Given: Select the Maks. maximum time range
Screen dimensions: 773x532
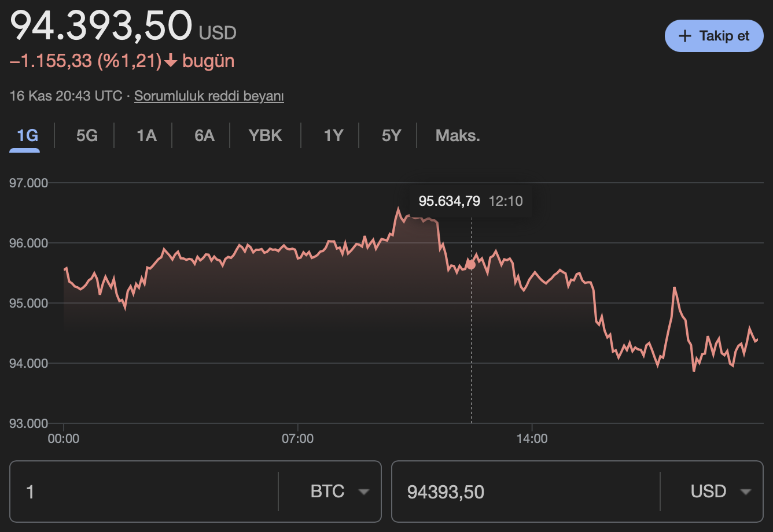Looking at the screenshot, I should (x=458, y=135).
